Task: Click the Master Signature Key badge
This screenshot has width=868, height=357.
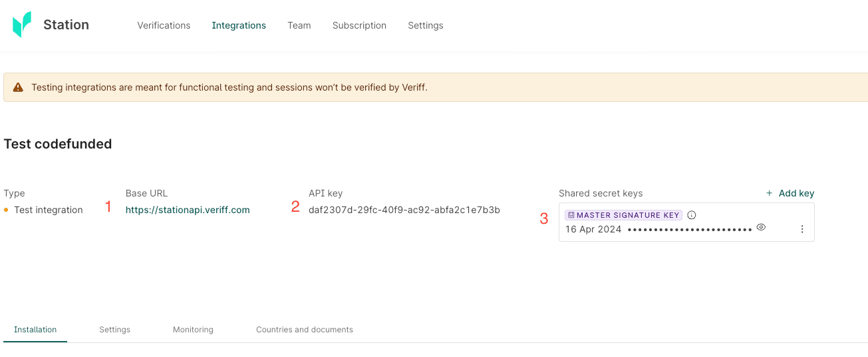Action: pos(623,215)
